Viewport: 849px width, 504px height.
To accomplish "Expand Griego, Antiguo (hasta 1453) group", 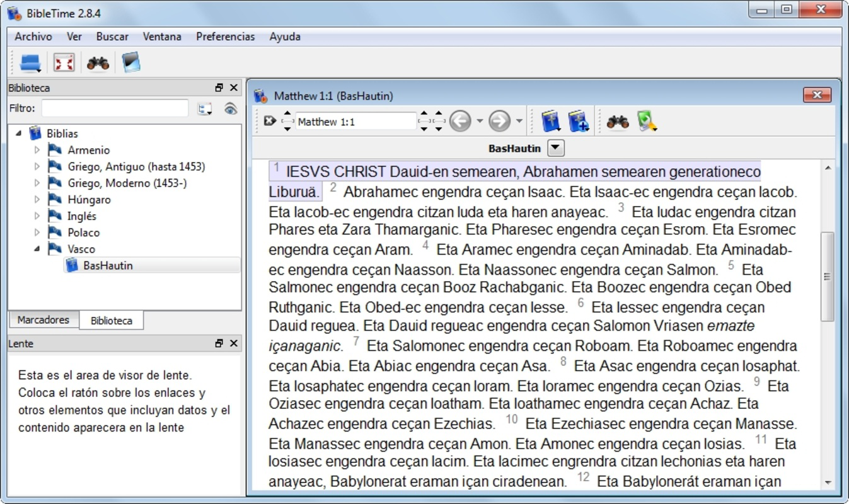I will click(37, 166).
